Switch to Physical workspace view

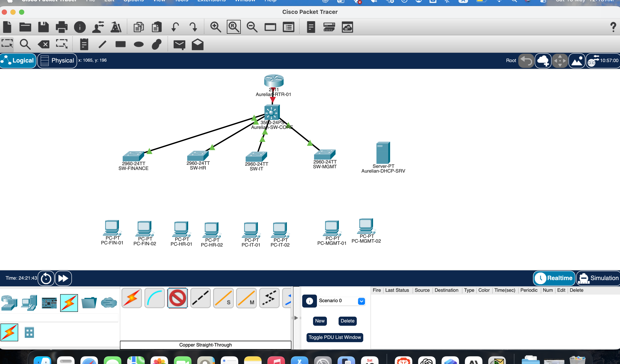pyautogui.click(x=57, y=61)
